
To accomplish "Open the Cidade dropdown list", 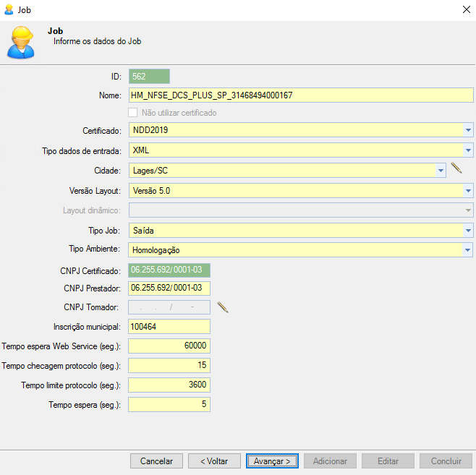I will click(441, 171).
